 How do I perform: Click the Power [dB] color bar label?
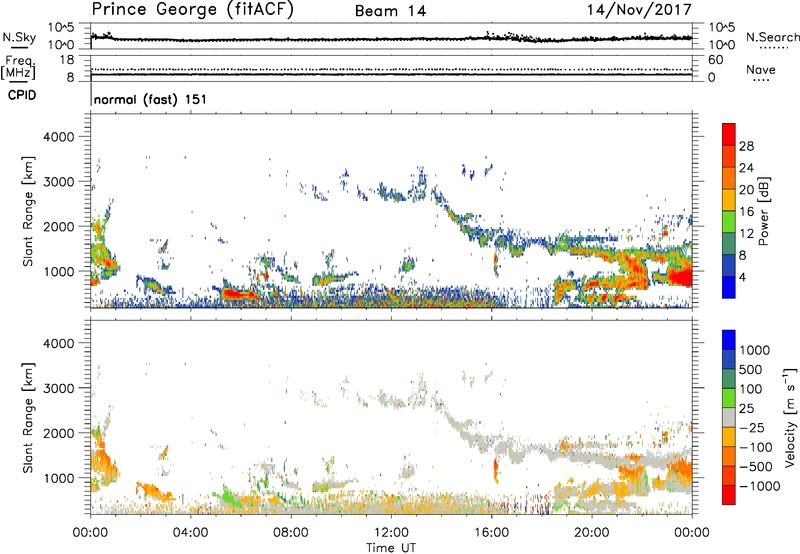(764, 211)
